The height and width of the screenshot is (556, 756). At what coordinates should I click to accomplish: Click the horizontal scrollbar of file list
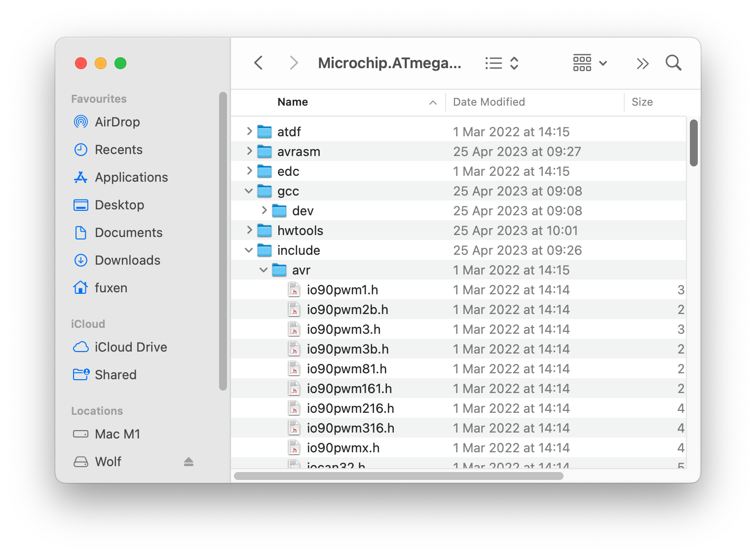[x=399, y=476]
